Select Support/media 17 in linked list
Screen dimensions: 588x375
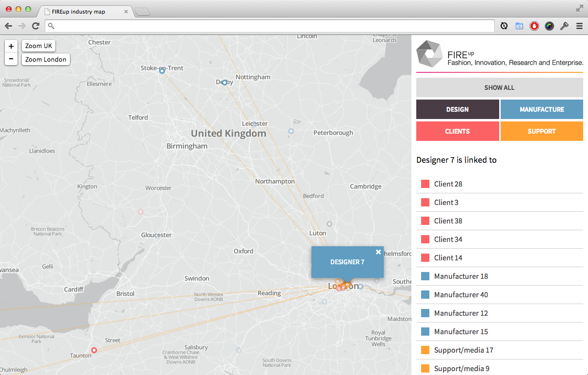tap(499, 350)
